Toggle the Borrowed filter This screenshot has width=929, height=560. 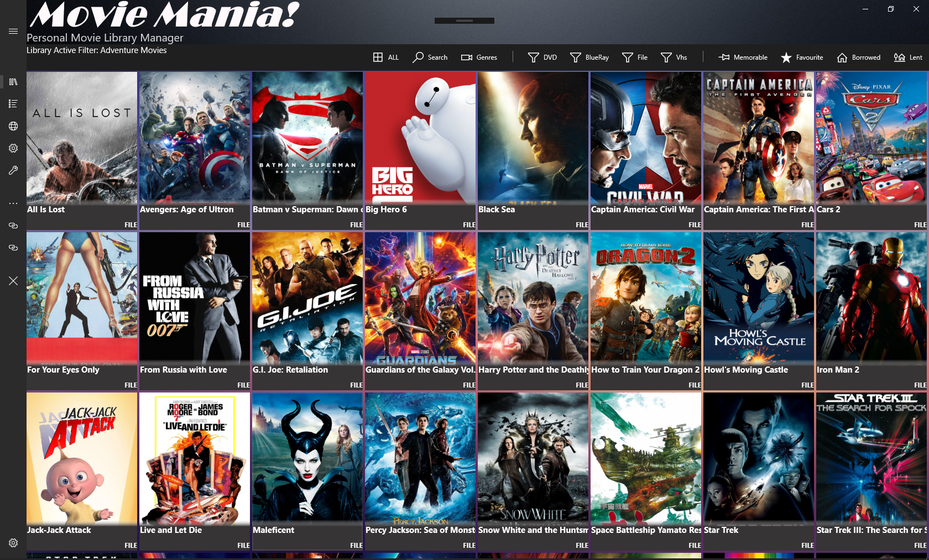click(858, 57)
